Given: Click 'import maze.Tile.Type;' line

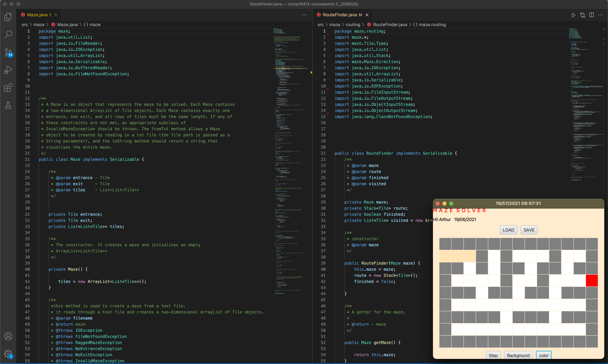Looking at the screenshot, I should pyautogui.click(x=361, y=43).
